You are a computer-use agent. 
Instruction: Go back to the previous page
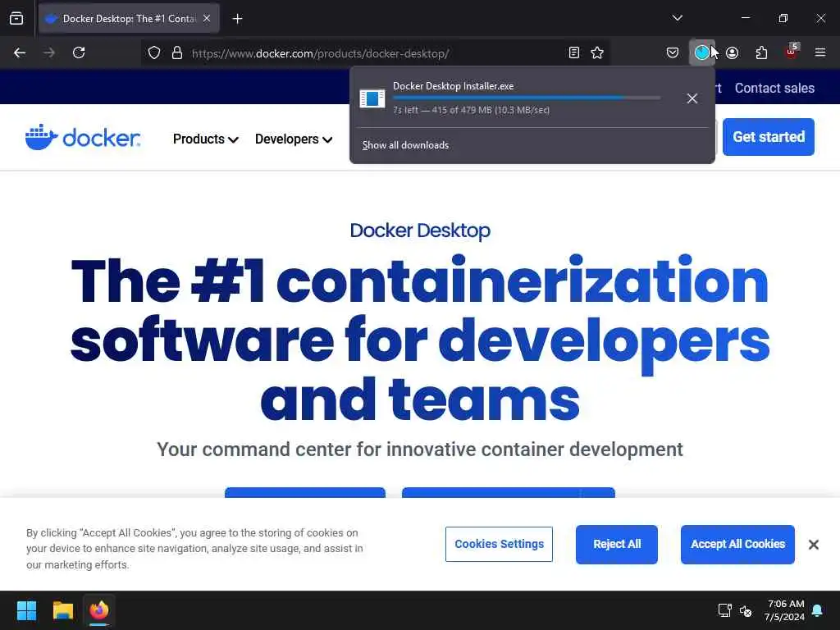pyautogui.click(x=20, y=52)
